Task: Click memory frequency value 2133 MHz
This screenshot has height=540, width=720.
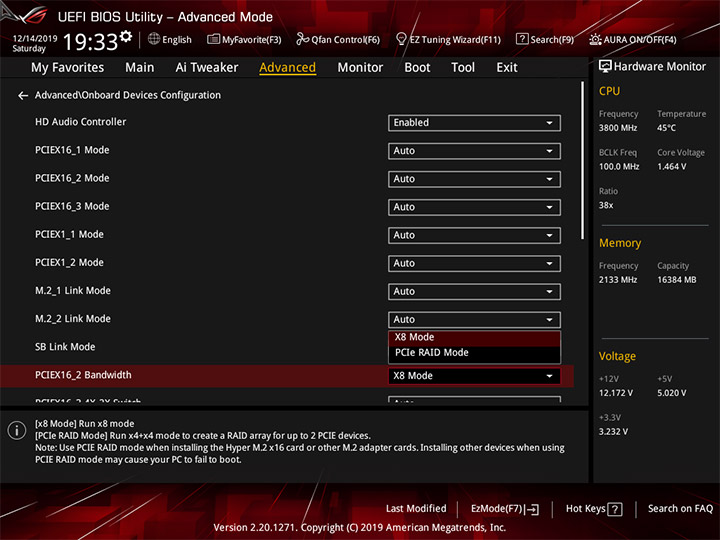Action: [618, 280]
